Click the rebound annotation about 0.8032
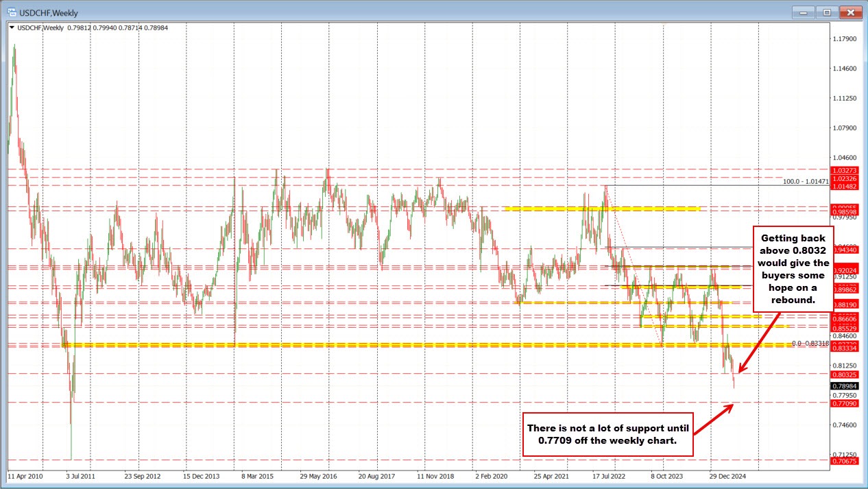Viewport: 868px width, 489px height. pos(793,270)
